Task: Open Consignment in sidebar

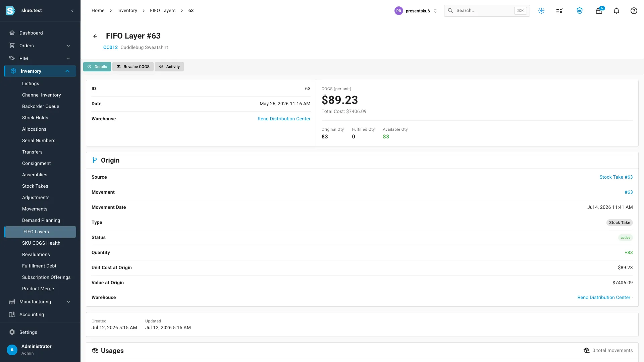Action: point(37,163)
